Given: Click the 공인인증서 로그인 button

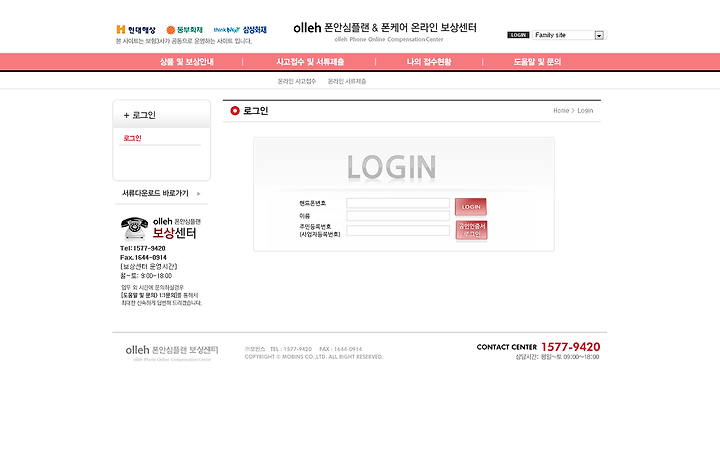Looking at the screenshot, I should pos(472,230).
